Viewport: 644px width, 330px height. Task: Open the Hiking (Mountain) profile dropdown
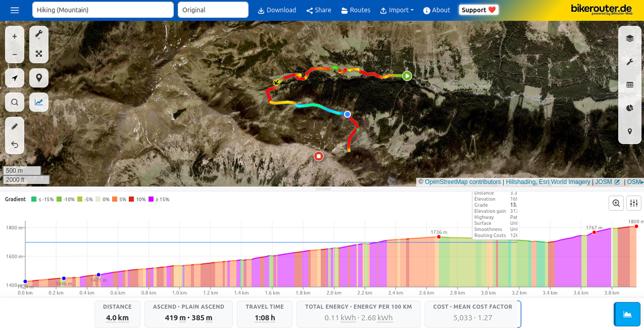[x=103, y=10]
